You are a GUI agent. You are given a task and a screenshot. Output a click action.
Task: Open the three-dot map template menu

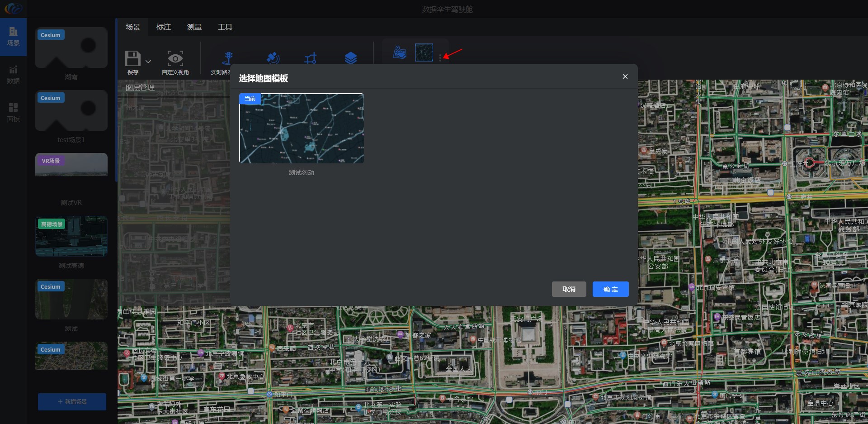440,57
